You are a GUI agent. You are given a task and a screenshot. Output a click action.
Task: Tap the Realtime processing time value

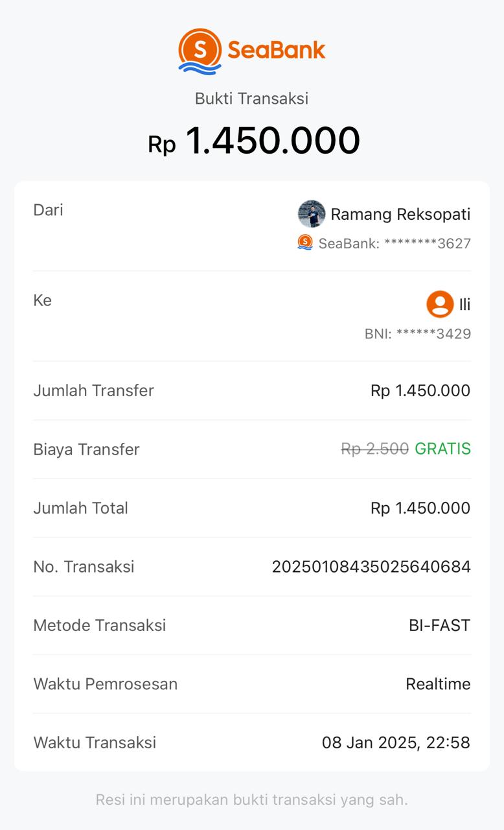(438, 684)
